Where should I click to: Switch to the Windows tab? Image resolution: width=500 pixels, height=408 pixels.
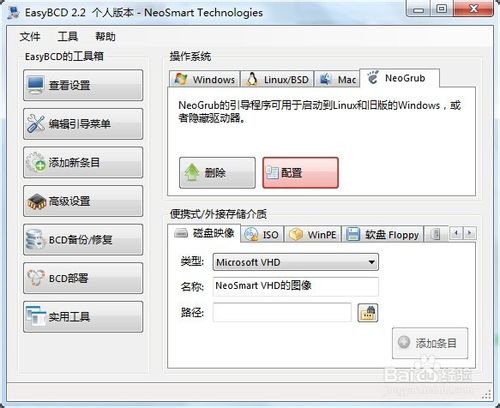(205, 79)
